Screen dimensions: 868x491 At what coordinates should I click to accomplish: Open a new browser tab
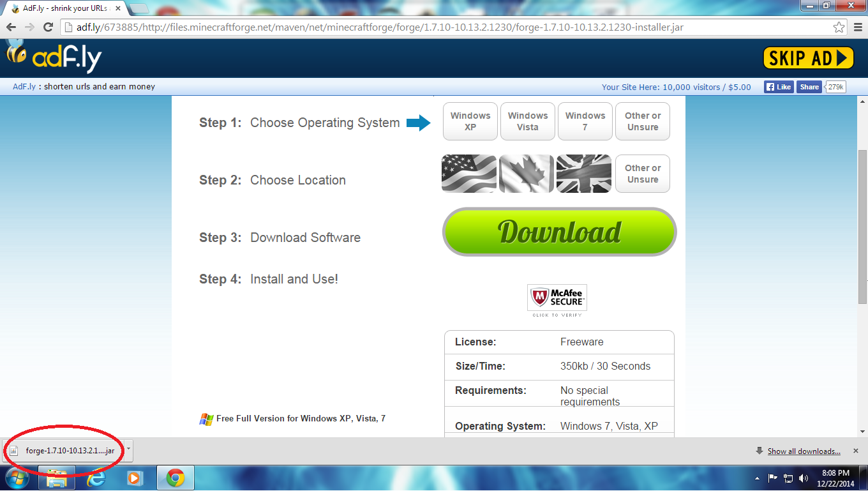pyautogui.click(x=138, y=8)
